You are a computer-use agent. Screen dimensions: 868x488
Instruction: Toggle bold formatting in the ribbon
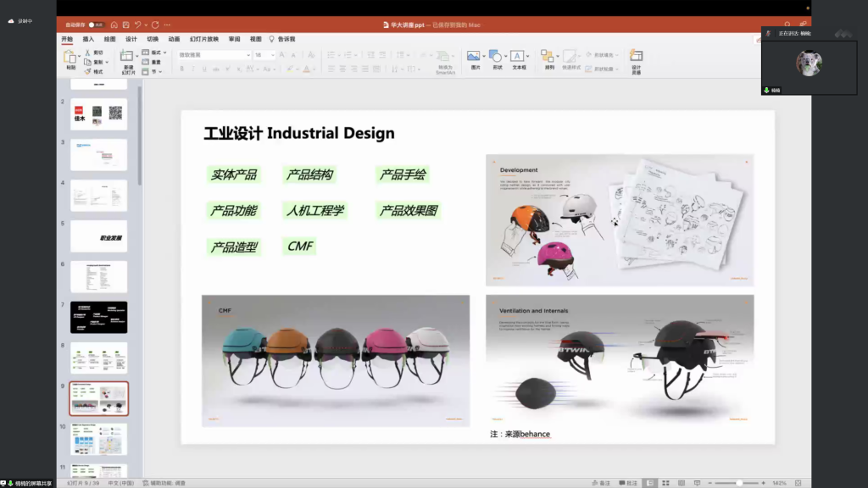(182, 69)
